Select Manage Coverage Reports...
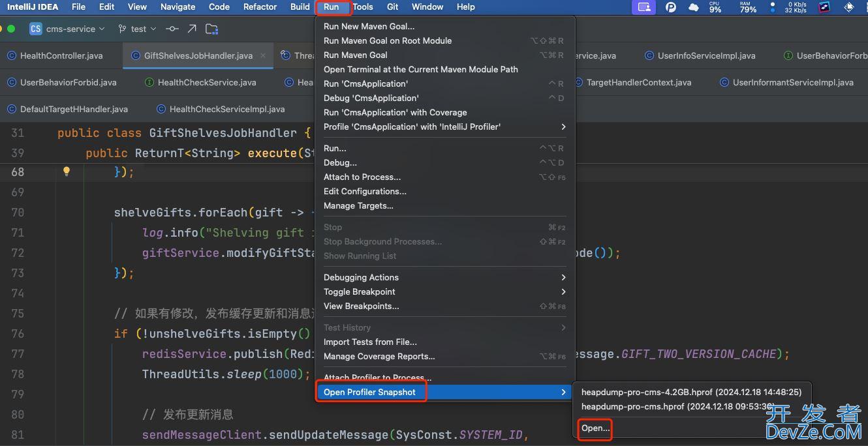Screen dimensions: 868x446 [445, 356]
